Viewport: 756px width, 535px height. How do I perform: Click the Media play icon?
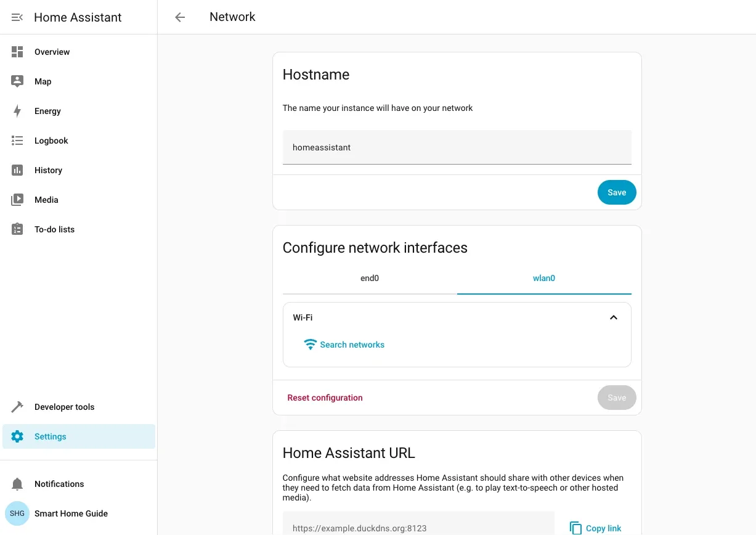click(x=17, y=200)
